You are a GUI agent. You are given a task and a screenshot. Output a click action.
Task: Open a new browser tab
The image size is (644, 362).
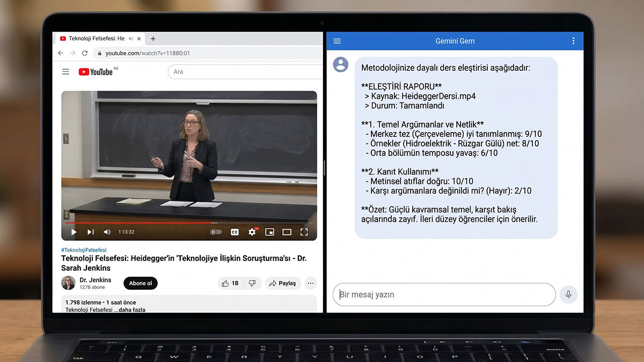click(153, 39)
